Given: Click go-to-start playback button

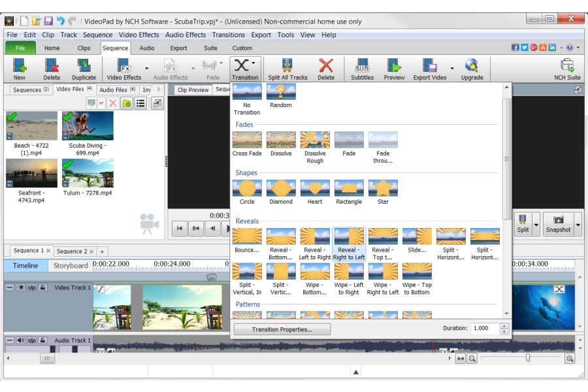Looking at the screenshot, I should [180, 228].
